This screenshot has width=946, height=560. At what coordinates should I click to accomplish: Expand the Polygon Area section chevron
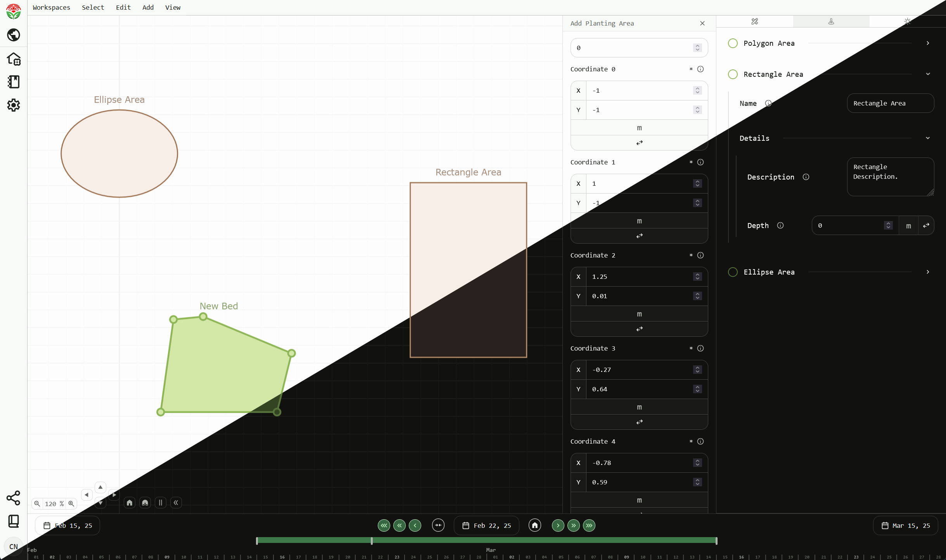click(928, 43)
